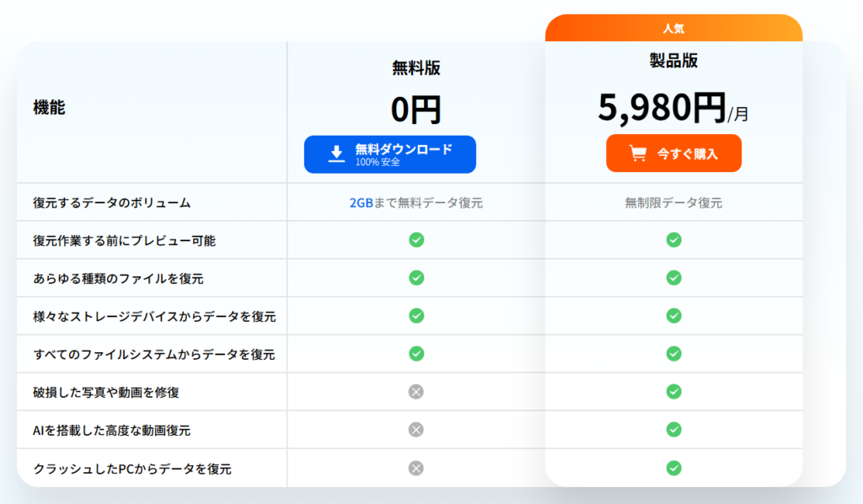Click the 人気 orange banner
Viewport: 863px width, 504px height.
pos(673,28)
